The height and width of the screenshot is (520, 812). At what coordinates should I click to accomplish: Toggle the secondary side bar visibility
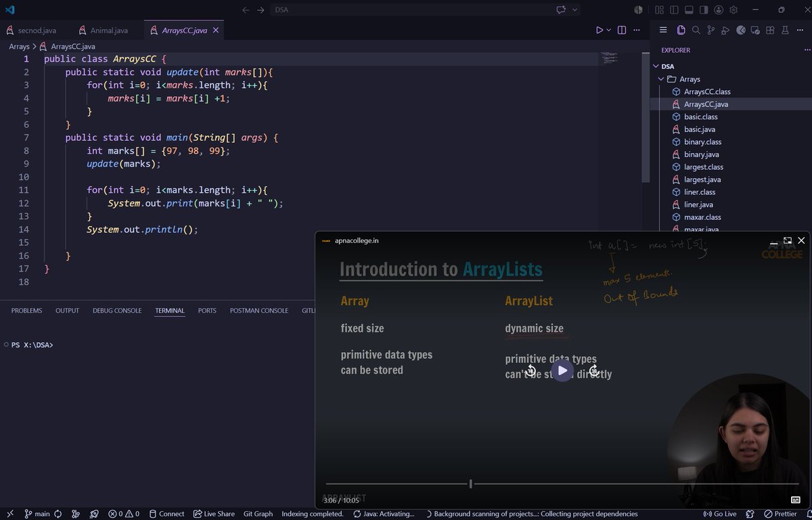[704, 9]
